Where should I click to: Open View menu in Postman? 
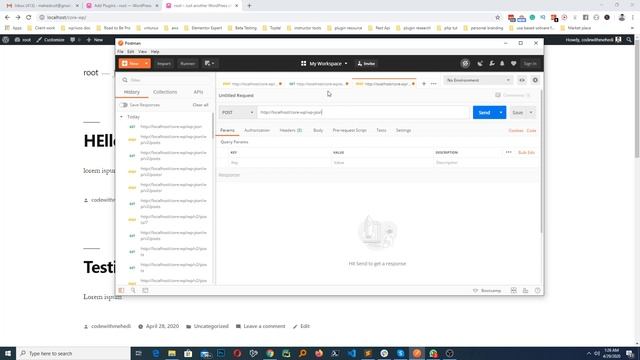click(x=142, y=52)
